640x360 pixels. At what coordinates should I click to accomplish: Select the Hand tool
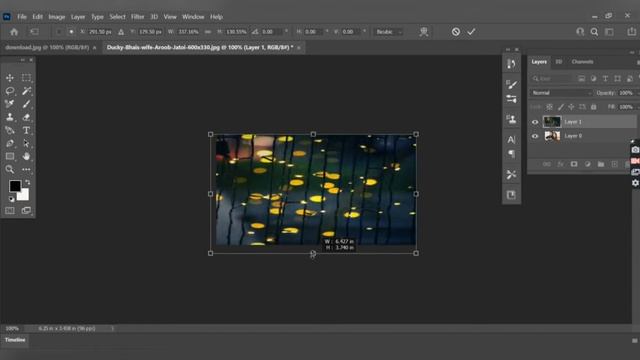[26, 156]
